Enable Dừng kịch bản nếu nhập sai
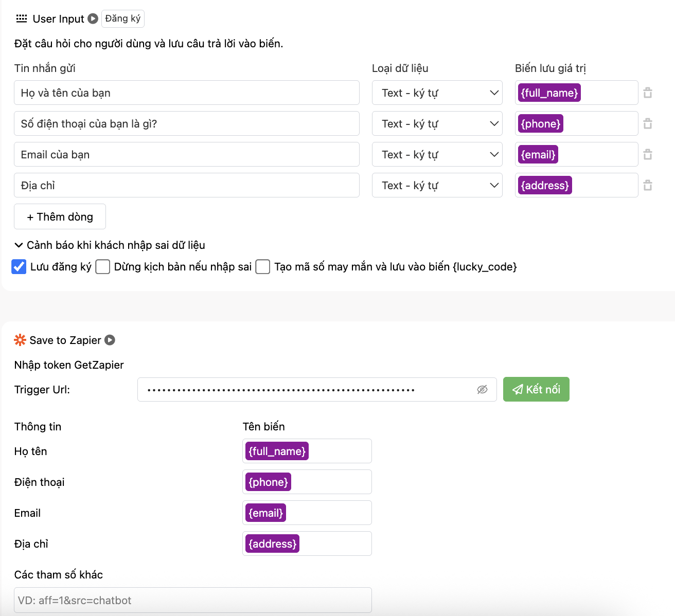 coord(103,267)
